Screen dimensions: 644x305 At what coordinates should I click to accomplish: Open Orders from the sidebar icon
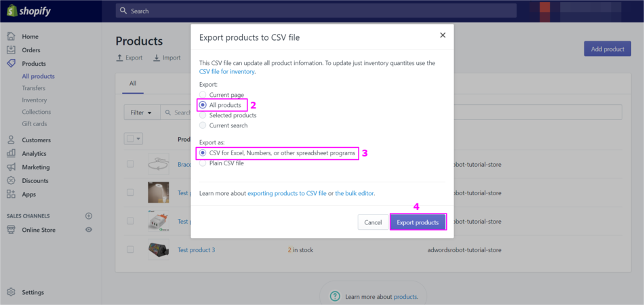pos(11,50)
